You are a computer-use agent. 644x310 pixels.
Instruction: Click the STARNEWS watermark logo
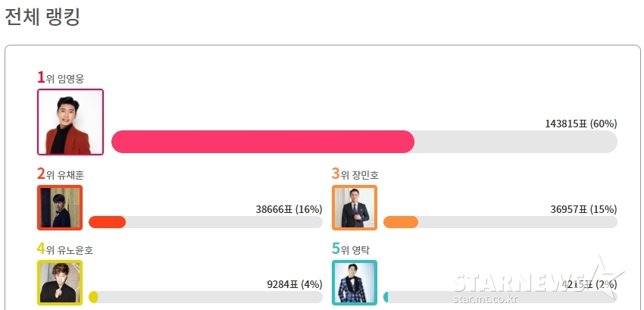click(538, 282)
